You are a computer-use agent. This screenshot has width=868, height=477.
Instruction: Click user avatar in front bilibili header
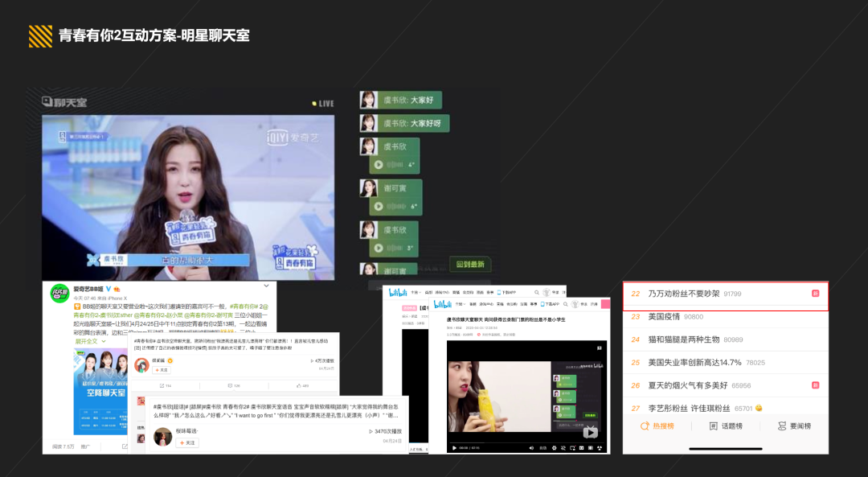(575, 304)
